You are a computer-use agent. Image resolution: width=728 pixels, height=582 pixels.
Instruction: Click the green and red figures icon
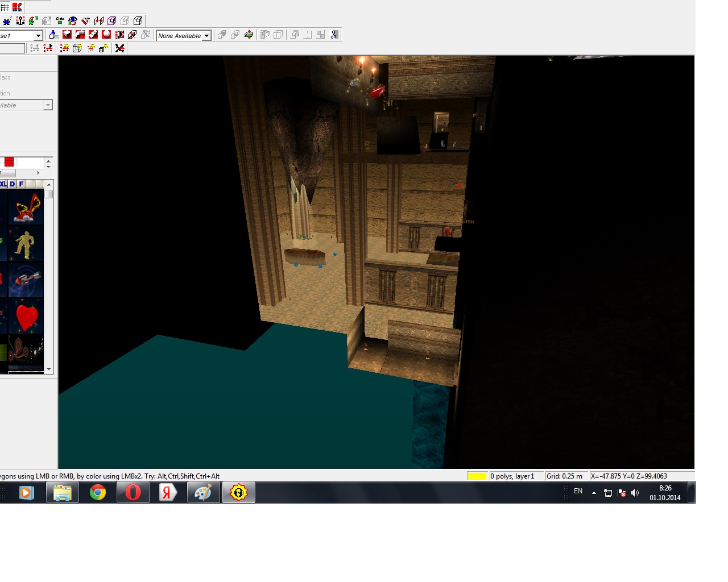pos(34,21)
